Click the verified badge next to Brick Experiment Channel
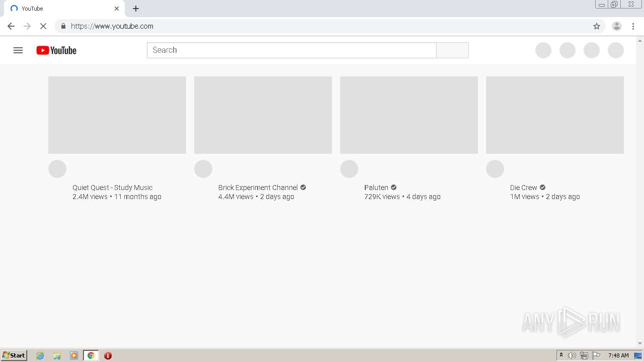Viewport: 644px width, 362px height. (303, 188)
